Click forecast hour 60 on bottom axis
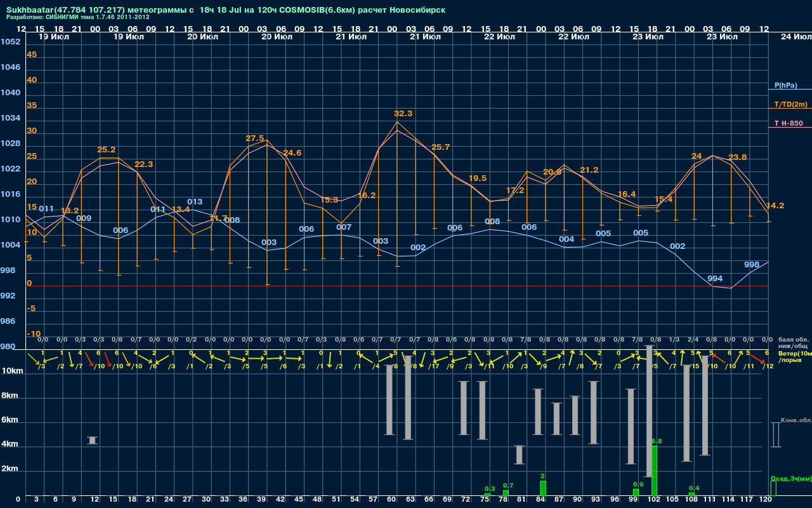Viewport: 812px width, 508px height. coord(391,500)
